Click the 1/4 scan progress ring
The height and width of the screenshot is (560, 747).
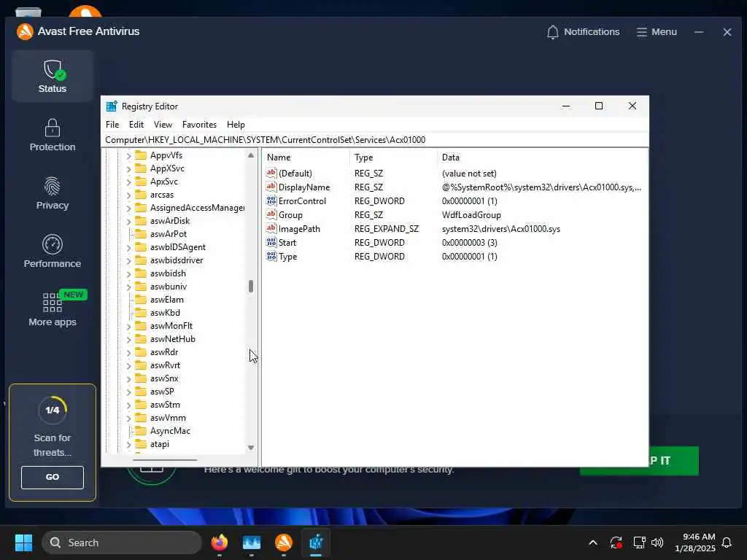[x=53, y=410]
